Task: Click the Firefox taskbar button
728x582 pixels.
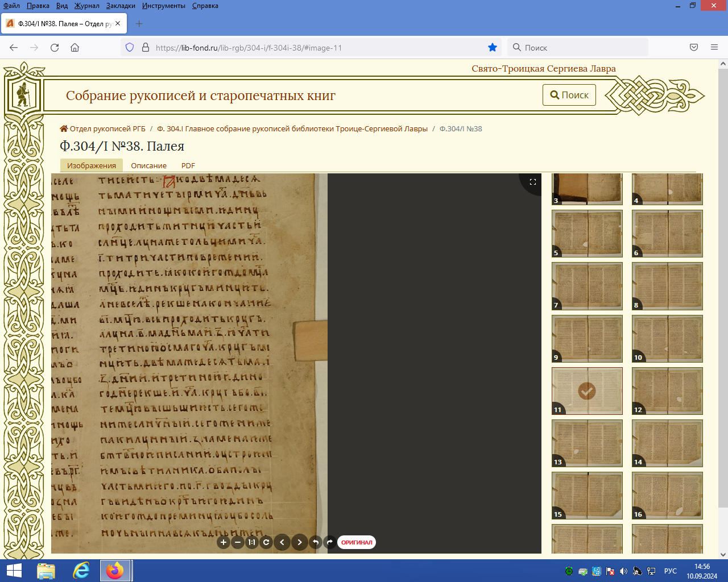Action: pyautogui.click(x=115, y=571)
